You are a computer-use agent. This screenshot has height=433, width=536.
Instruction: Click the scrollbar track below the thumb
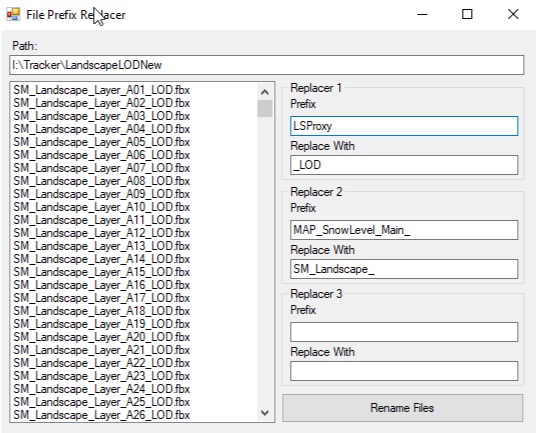265,260
